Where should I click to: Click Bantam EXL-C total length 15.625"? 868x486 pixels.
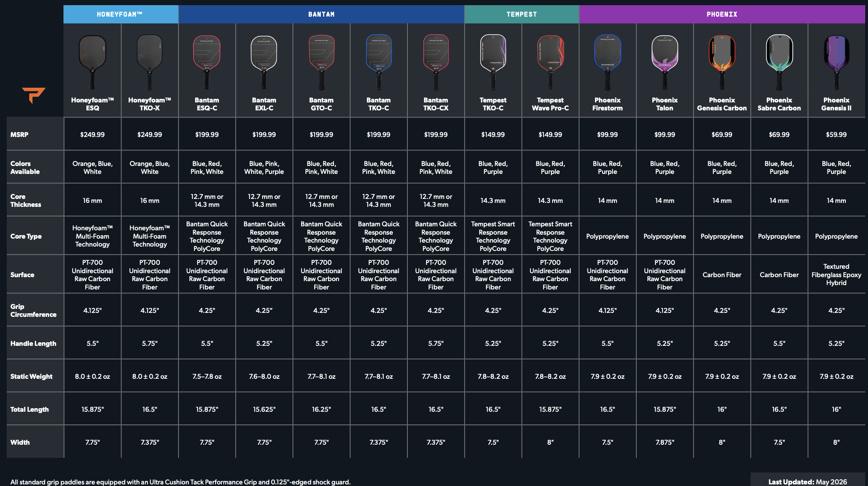[x=264, y=409]
